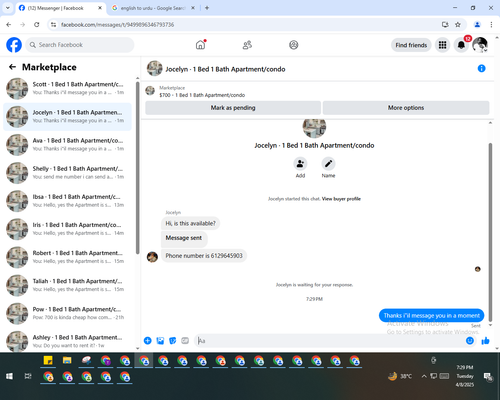
Task: Open the tab search dropdown arrow
Action: tap(8, 8)
